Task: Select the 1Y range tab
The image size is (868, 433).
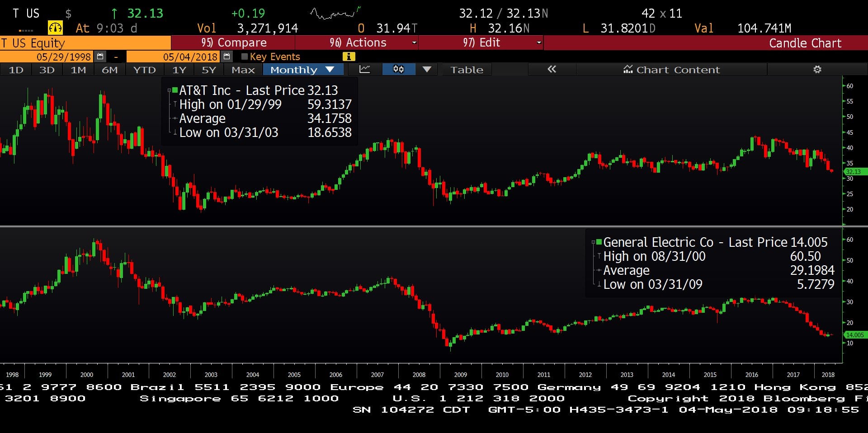Action: pyautogui.click(x=179, y=70)
